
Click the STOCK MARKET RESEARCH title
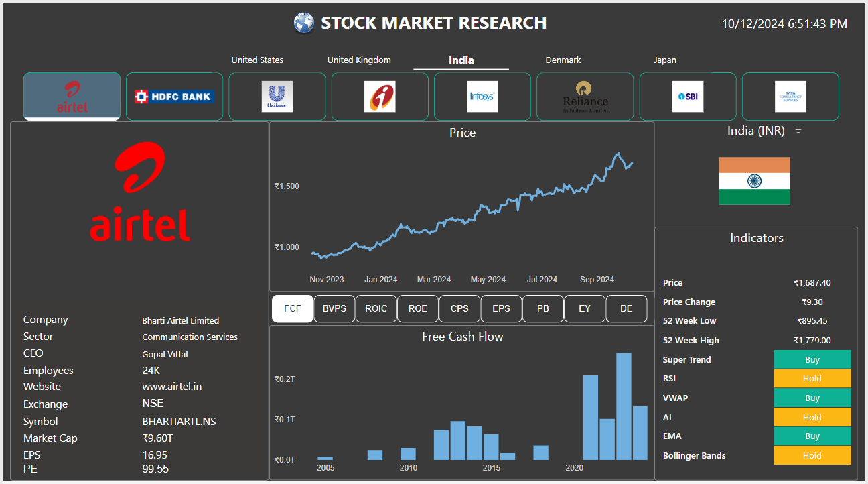pyautogui.click(x=434, y=23)
